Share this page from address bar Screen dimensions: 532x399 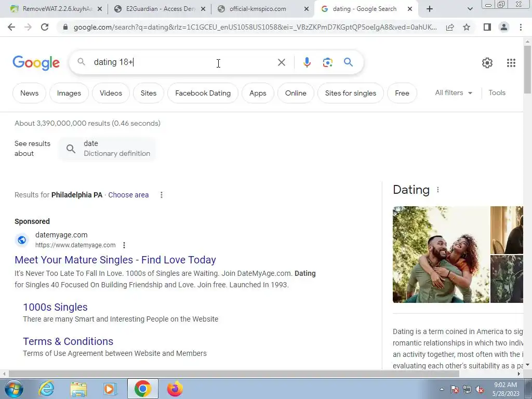[450, 27]
